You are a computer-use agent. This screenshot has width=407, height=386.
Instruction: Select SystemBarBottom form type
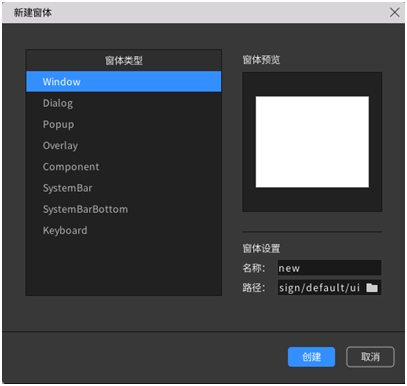point(124,209)
